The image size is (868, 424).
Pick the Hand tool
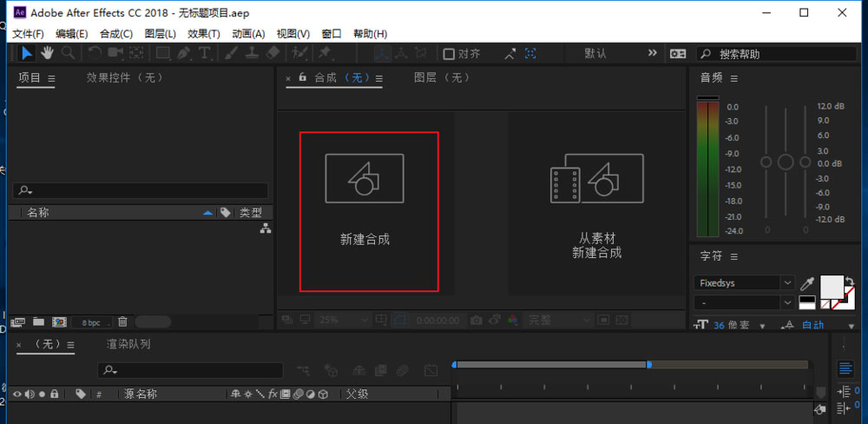(47, 53)
